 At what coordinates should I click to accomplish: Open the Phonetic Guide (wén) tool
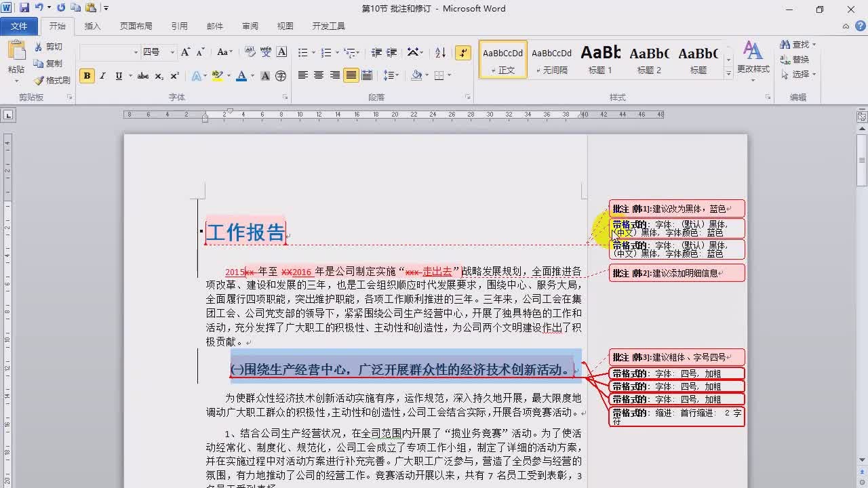(266, 52)
